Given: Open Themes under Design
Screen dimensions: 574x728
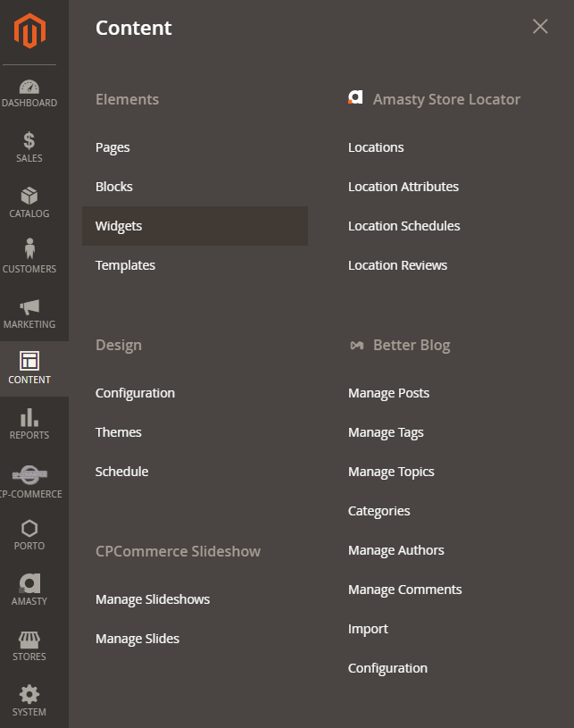Looking at the screenshot, I should coord(119,432).
